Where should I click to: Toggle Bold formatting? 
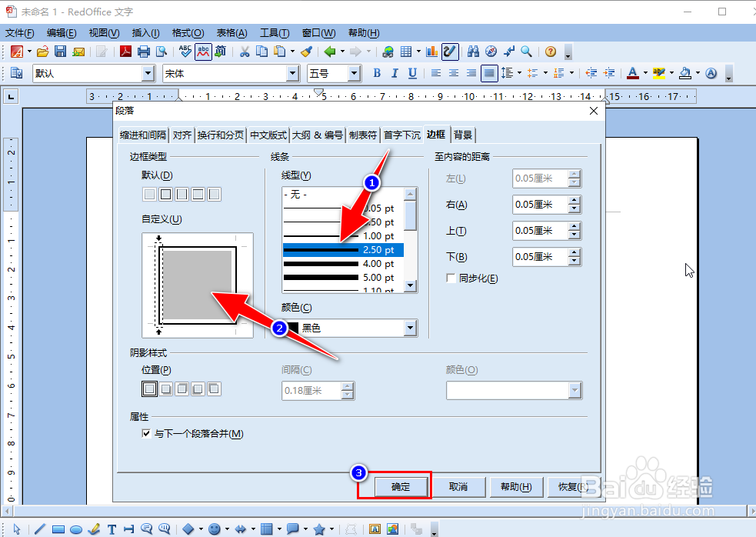377,73
